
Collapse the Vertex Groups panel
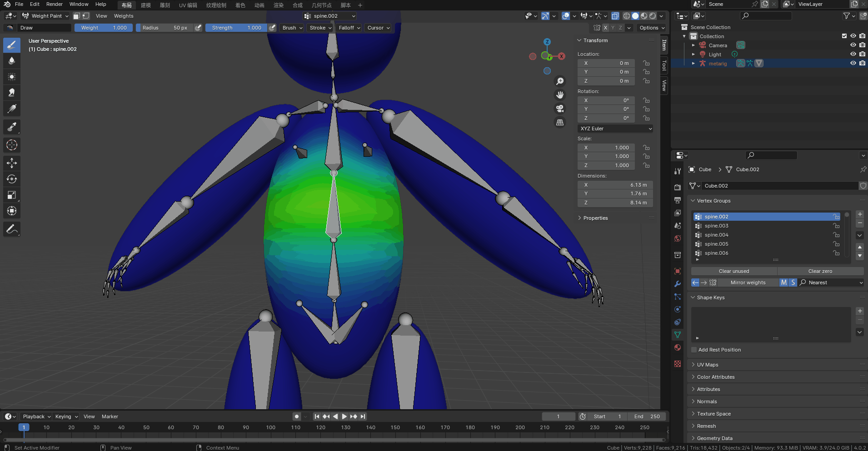[713, 201]
